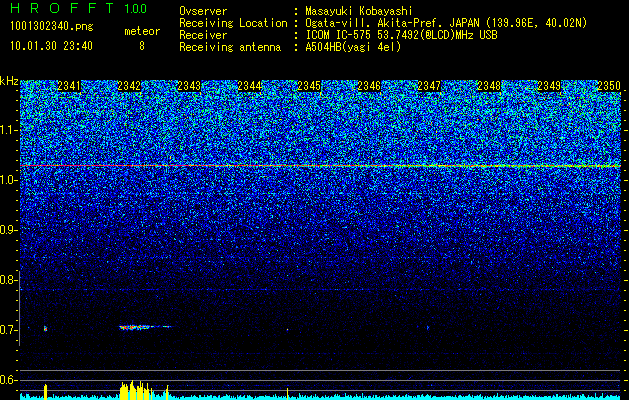
Task: Click the time marker 2346
Action: pos(369,86)
